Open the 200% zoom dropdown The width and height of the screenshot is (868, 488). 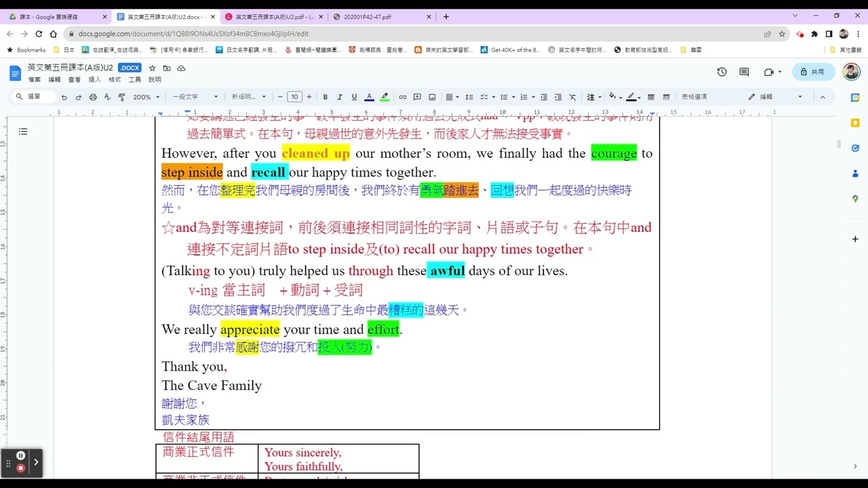point(145,97)
